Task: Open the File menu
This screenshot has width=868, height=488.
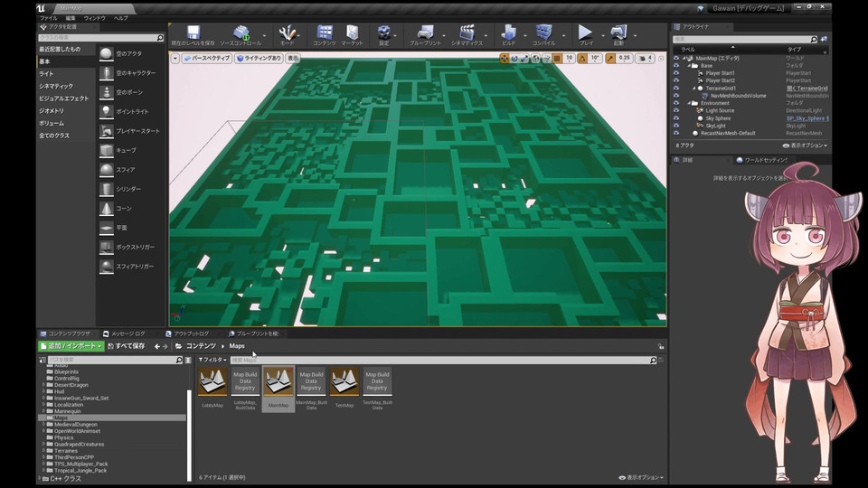Action: (x=48, y=18)
